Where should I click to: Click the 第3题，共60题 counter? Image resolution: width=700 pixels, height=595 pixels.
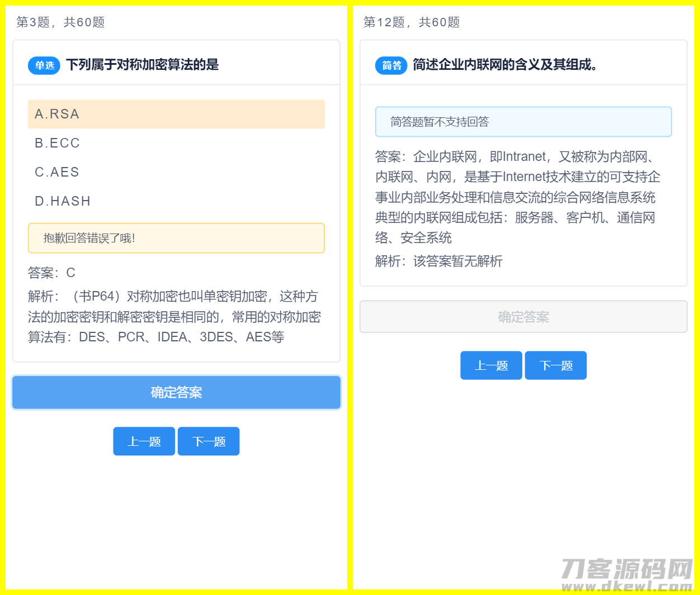[x=60, y=22]
